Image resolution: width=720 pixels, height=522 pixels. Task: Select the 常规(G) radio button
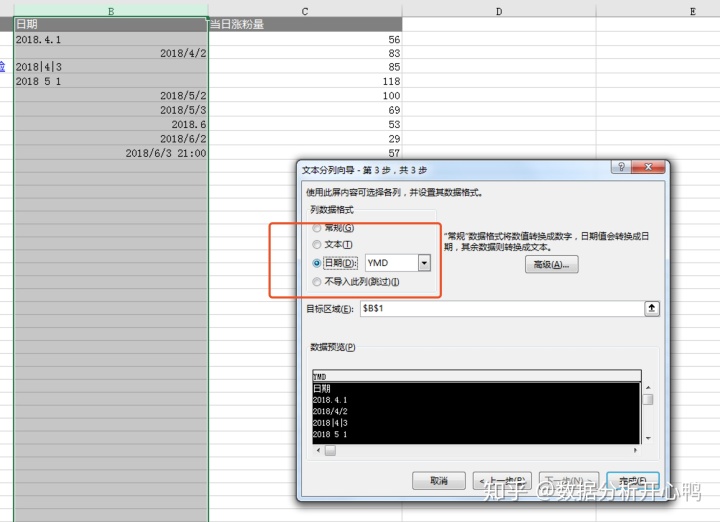[316, 228]
